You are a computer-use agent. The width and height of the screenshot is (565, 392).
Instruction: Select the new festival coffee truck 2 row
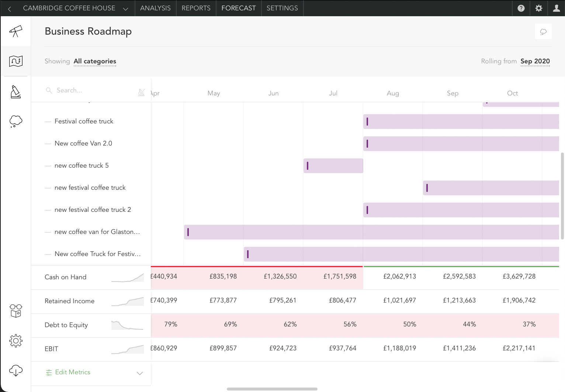(91, 210)
